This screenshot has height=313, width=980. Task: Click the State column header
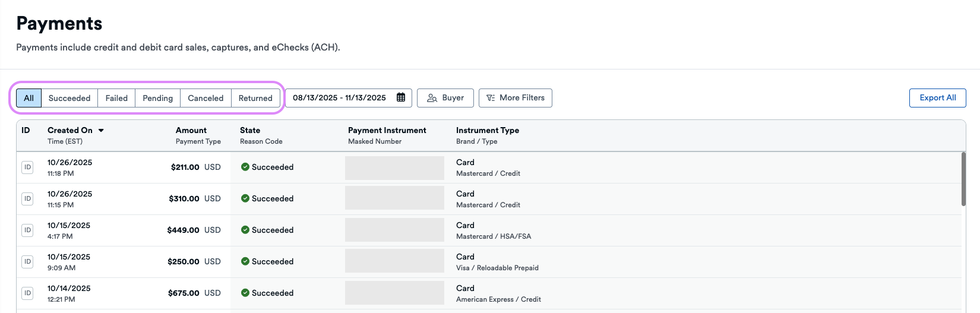pos(250,130)
